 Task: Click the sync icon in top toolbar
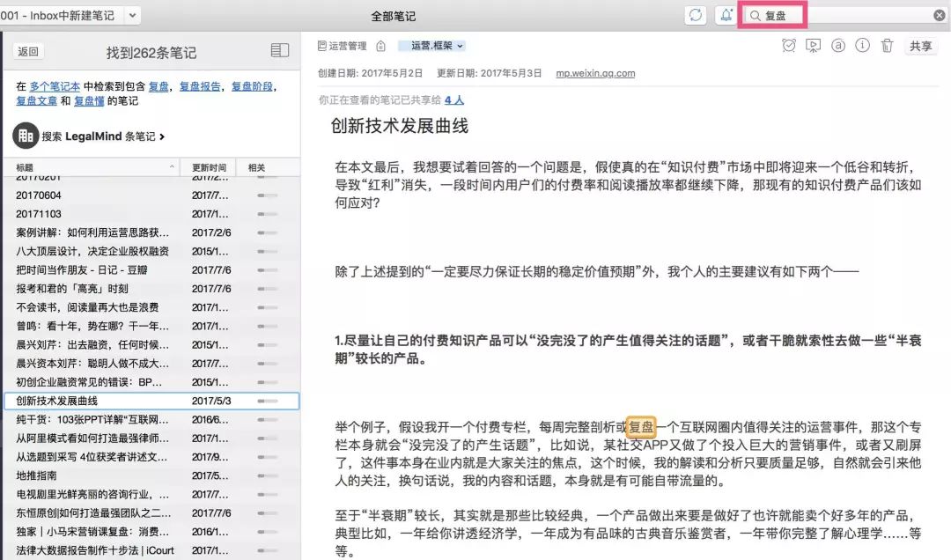point(696,15)
